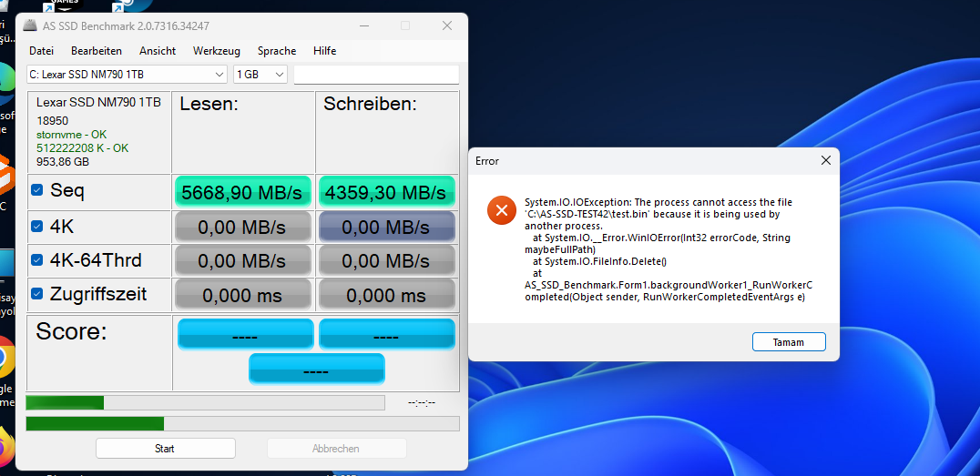Close the AS SSD Benchmark window

click(447, 25)
